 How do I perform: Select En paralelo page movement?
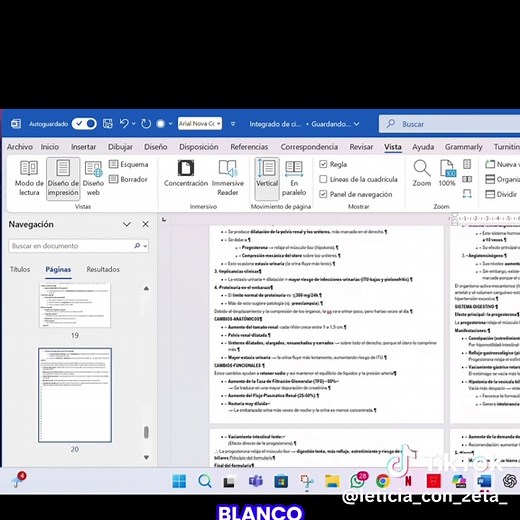tap(294, 178)
